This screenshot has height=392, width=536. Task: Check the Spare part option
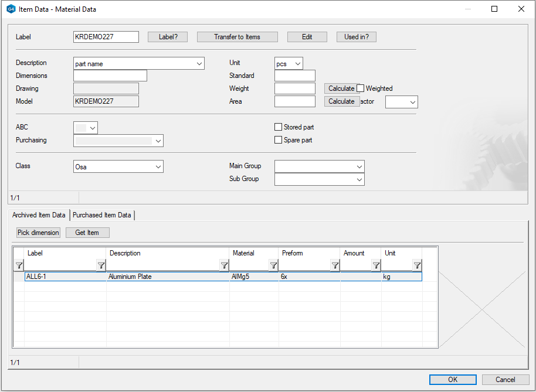pyautogui.click(x=279, y=140)
